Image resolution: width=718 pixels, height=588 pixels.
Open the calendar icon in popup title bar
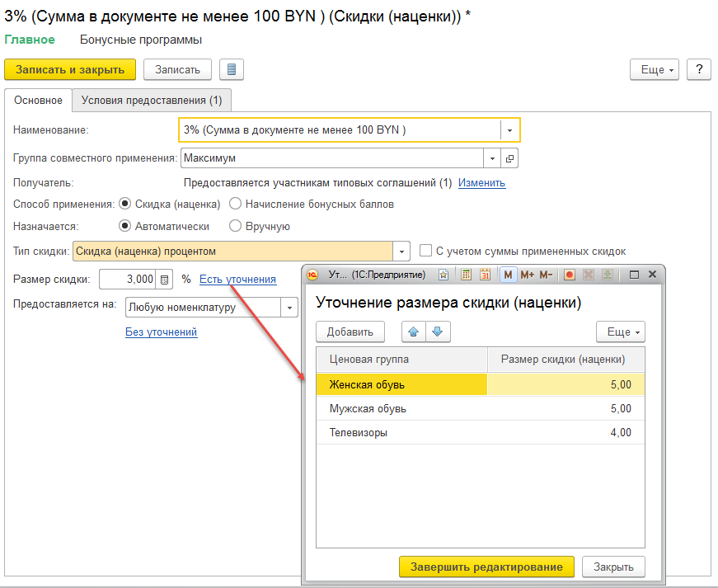click(485, 275)
